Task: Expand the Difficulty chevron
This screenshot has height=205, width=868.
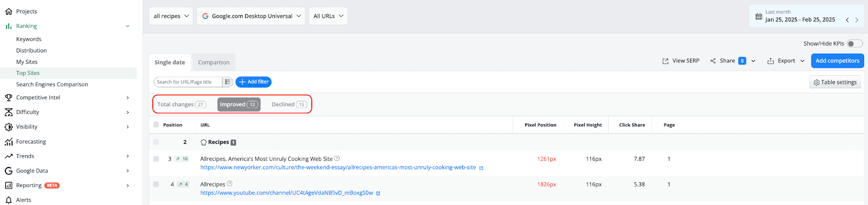Action: click(128, 112)
